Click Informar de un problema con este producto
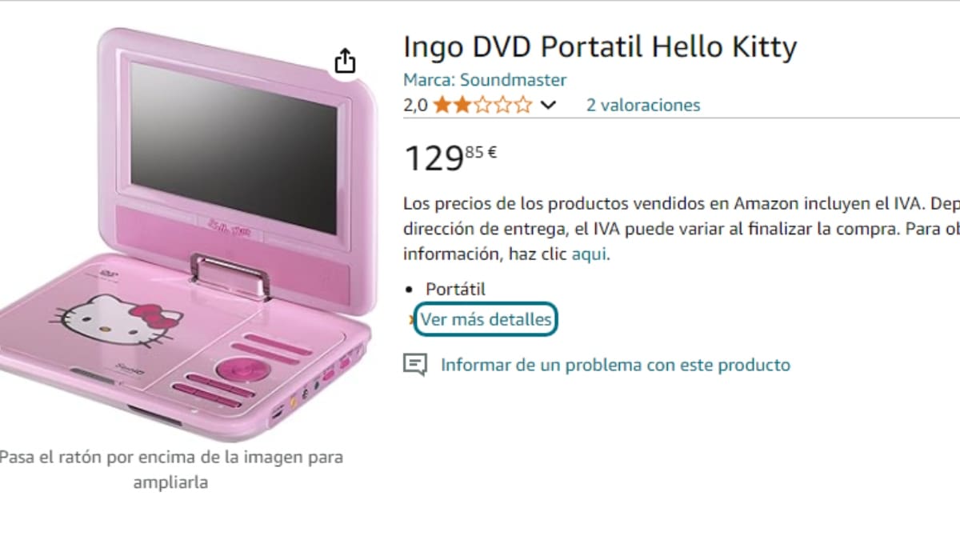The height and width of the screenshot is (560, 960). click(615, 366)
